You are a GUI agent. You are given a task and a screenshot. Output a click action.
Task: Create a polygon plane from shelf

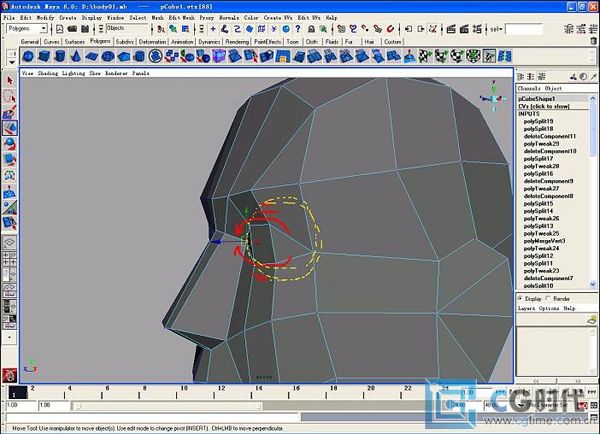pyautogui.click(x=92, y=57)
